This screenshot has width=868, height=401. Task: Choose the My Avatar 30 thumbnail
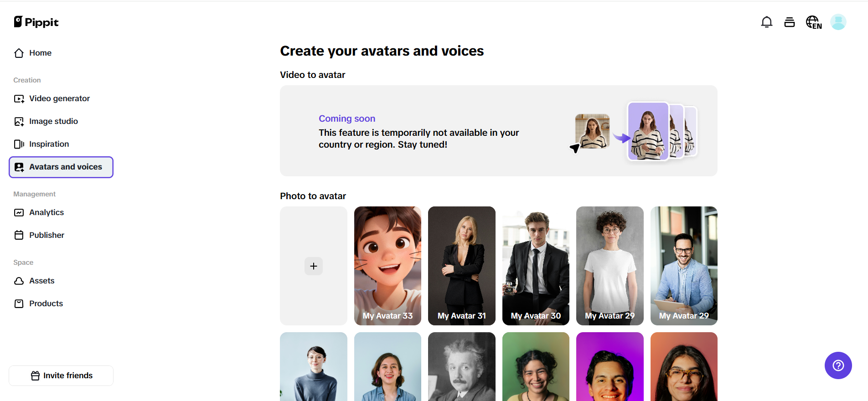pyautogui.click(x=536, y=266)
